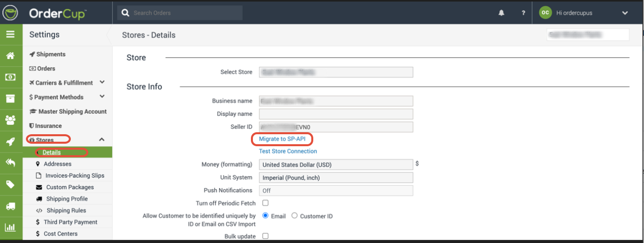Open Cost Centers page

coord(60,234)
